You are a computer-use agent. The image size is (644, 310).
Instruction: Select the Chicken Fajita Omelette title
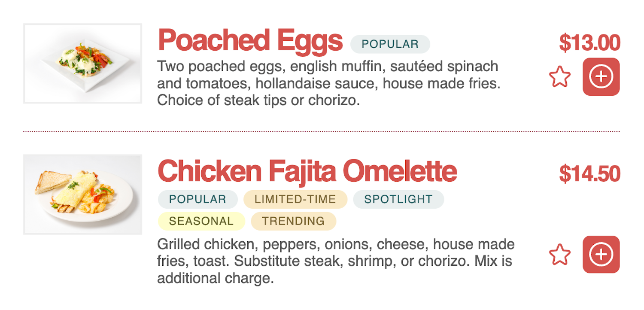tap(307, 172)
